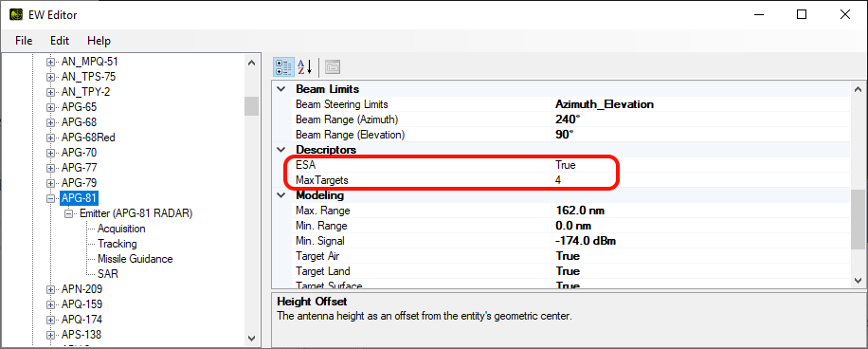Click the Beam Steering Limits value Azimuth_Elevation
The height and width of the screenshot is (349, 868).
click(605, 104)
